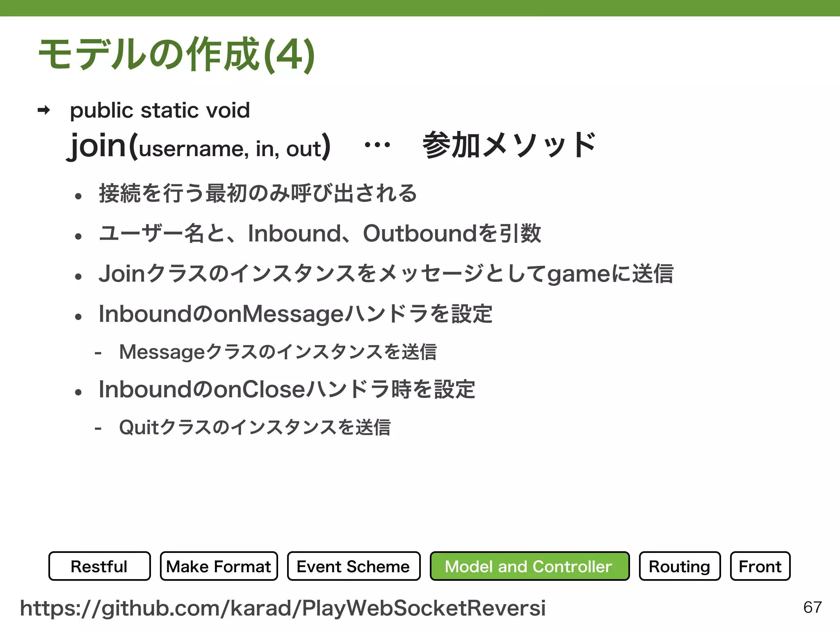Click the bullet Joinクラスのインスタンス sent to game
This screenshot has width=840, height=630.
[x=386, y=274]
